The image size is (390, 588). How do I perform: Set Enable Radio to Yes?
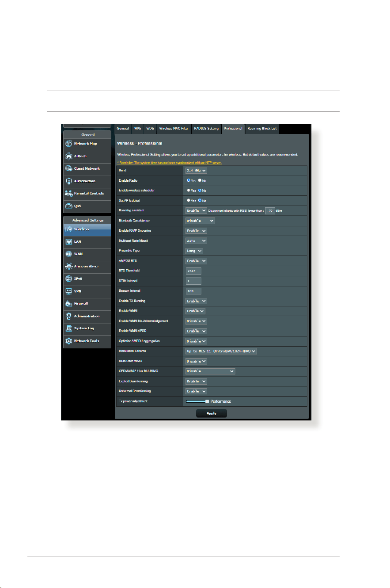point(189,180)
